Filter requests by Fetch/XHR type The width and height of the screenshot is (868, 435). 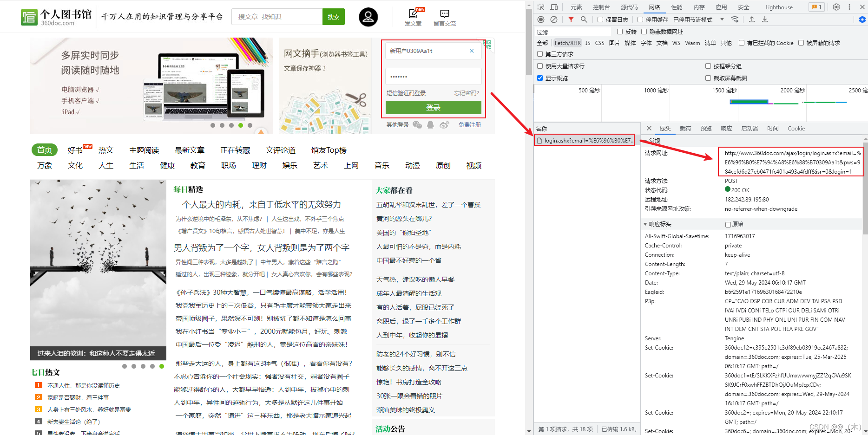pos(567,43)
